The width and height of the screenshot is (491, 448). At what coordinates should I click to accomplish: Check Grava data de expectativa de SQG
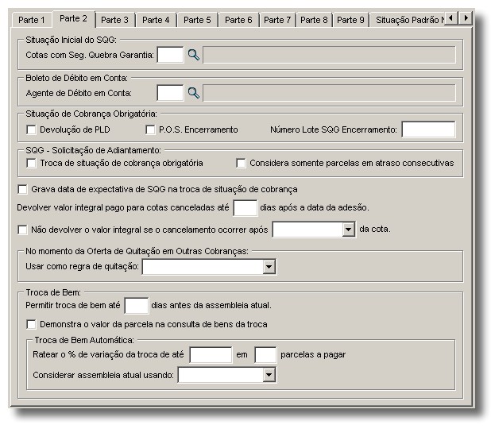pyautogui.click(x=22, y=189)
